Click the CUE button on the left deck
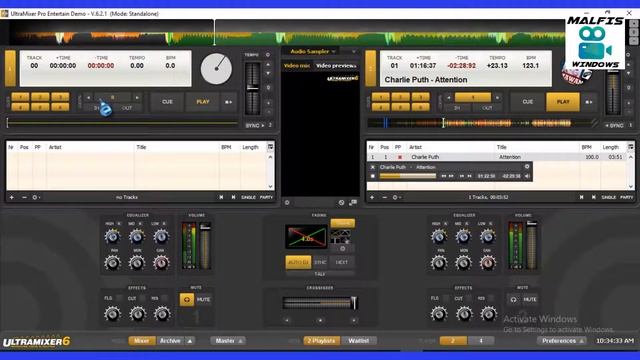The width and height of the screenshot is (640, 360). (167, 102)
